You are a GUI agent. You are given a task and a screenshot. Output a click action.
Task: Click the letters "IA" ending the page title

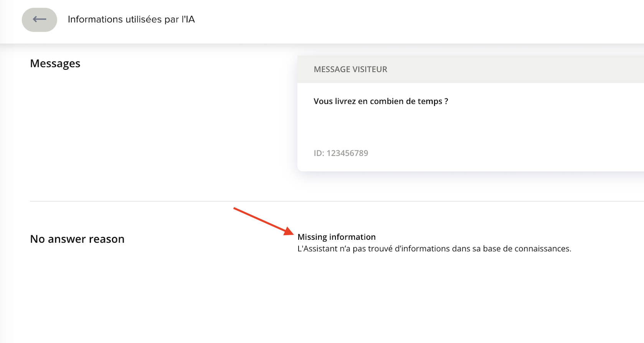pos(190,20)
